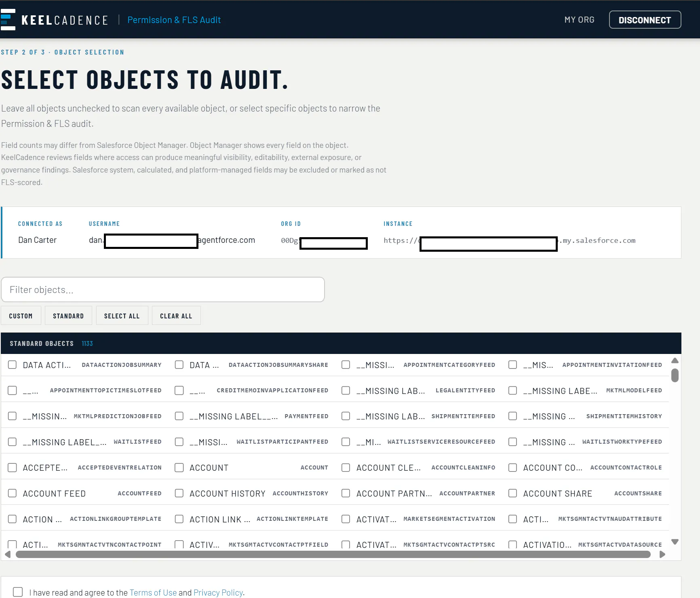
Task: Click the SELECT ALL button
Action: point(122,316)
